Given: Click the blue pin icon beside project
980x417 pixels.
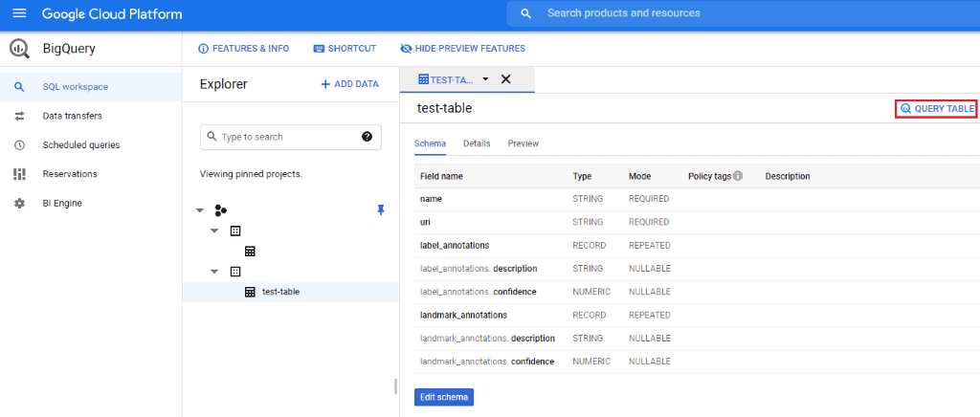Looking at the screenshot, I should coord(381,209).
